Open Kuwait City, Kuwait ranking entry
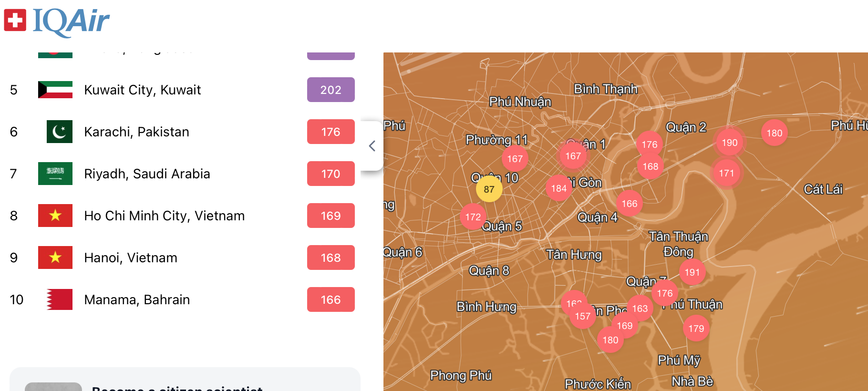The height and width of the screenshot is (391, 868). [142, 90]
